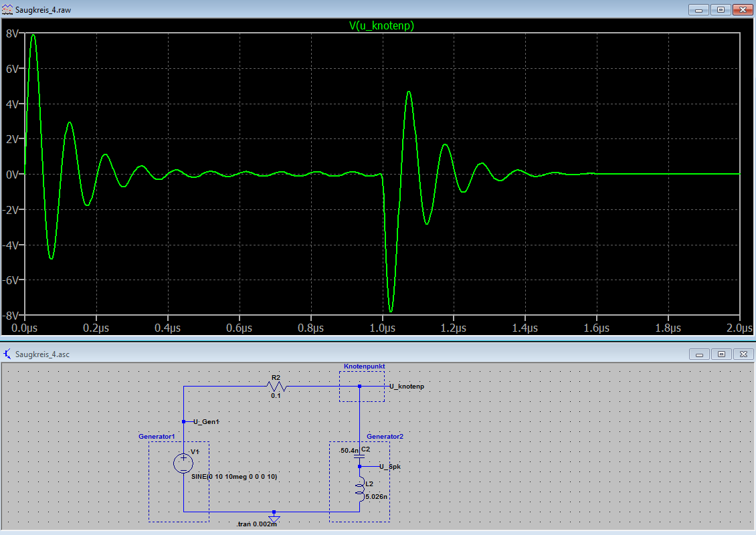Click the U_Gen1 net label
756x535 pixels.
click(207, 421)
